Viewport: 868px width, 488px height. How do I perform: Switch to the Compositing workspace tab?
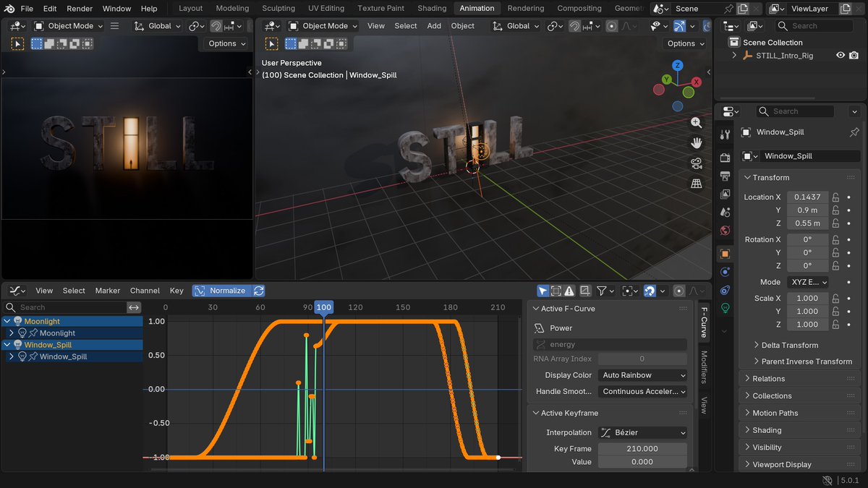tap(579, 9)
